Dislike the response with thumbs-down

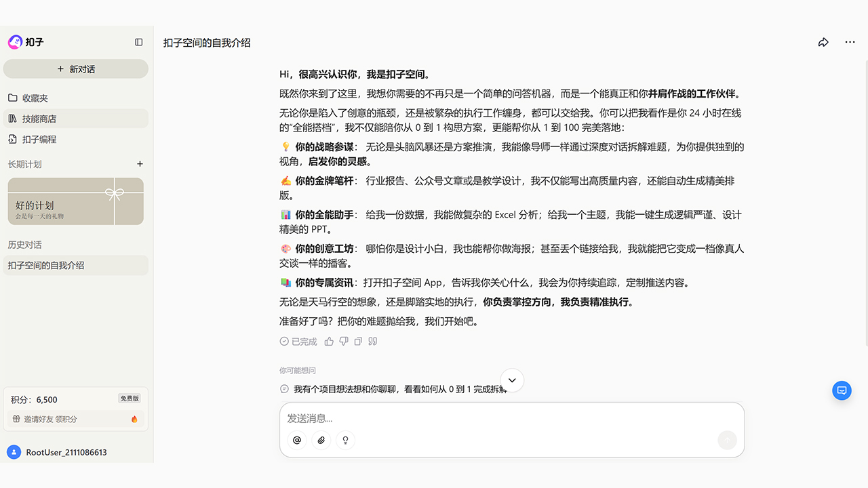point(344,342)
